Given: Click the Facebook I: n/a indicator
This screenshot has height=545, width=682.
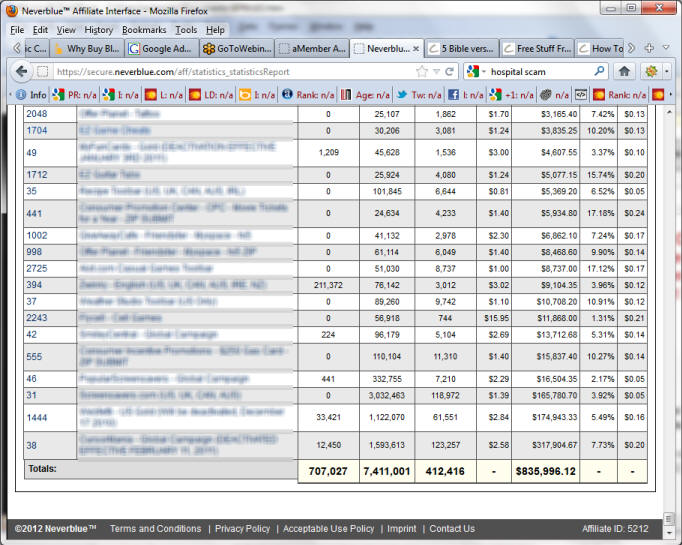Looking at the screenshot, I should coord(465,95).
